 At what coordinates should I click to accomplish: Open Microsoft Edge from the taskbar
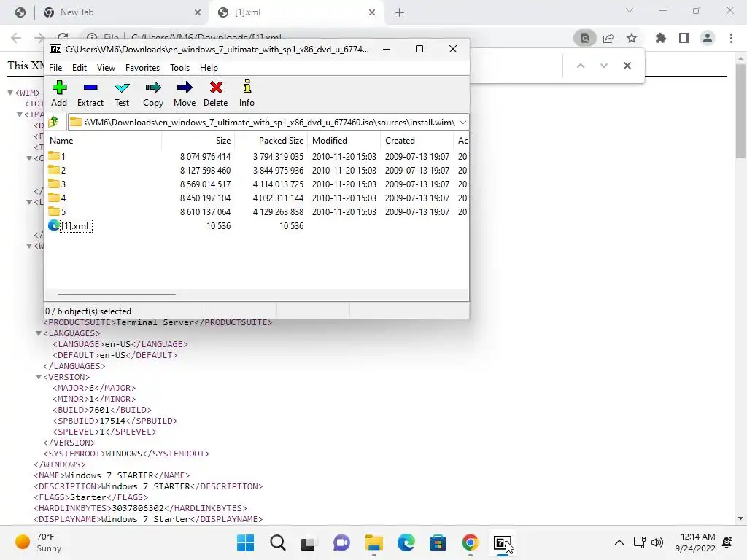click(406, 542)
